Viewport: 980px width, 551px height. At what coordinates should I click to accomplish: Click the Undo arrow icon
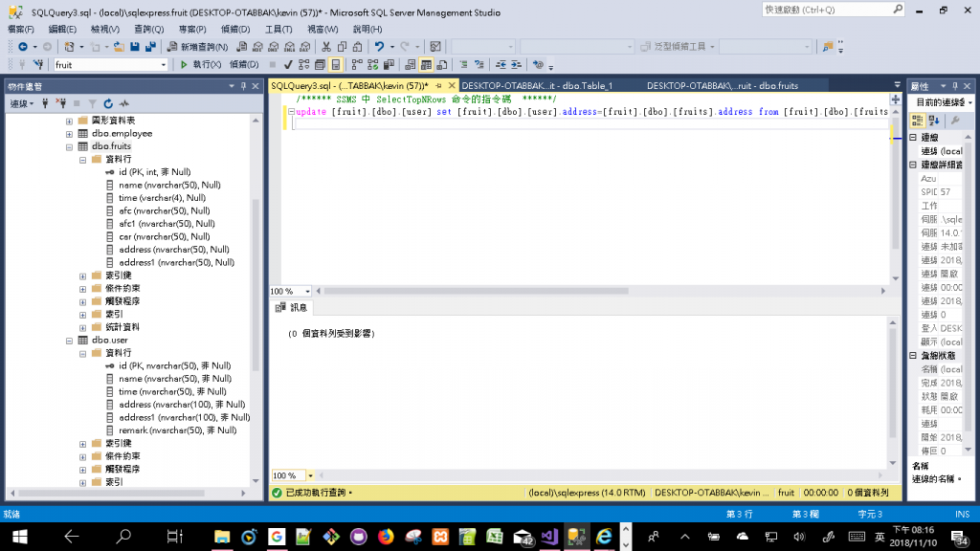(x=379, y=47)
